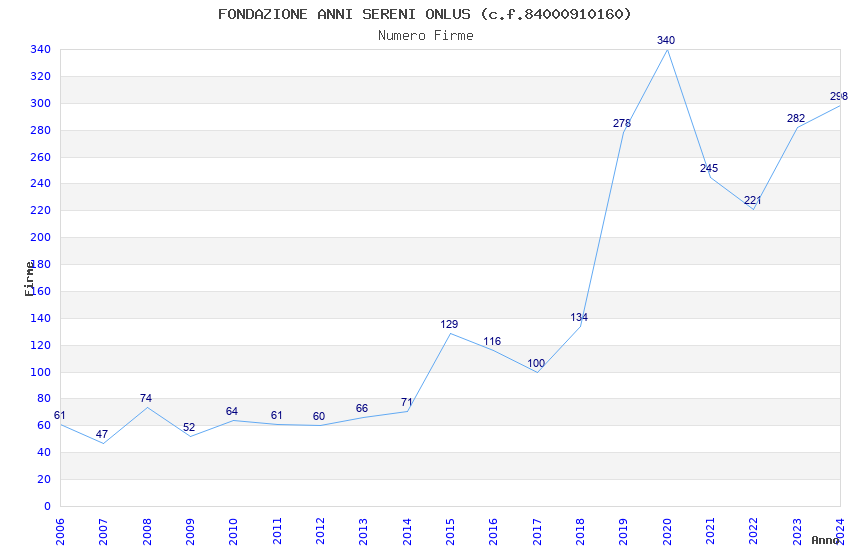850x550 pixels.
Task: Select data label 245 for 2021
Action: [x=709, y=168]
